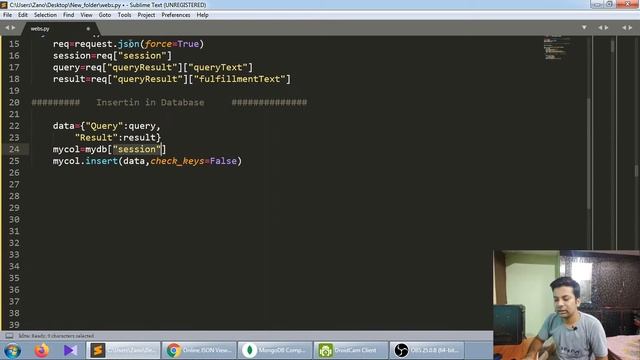Image resolution: width=640 pixels, height=360 pixels.
Task: Click "False" value on line 25
Action: 223,161
